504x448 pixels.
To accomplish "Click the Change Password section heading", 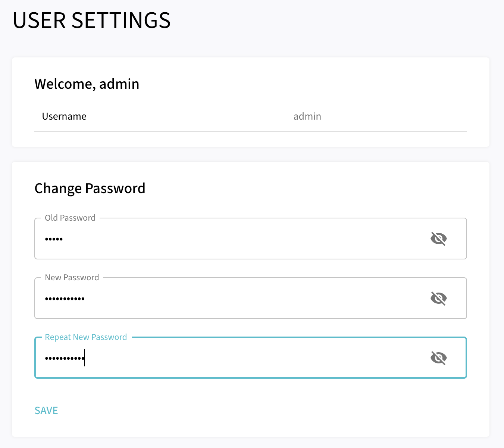I will click(90, 189).
